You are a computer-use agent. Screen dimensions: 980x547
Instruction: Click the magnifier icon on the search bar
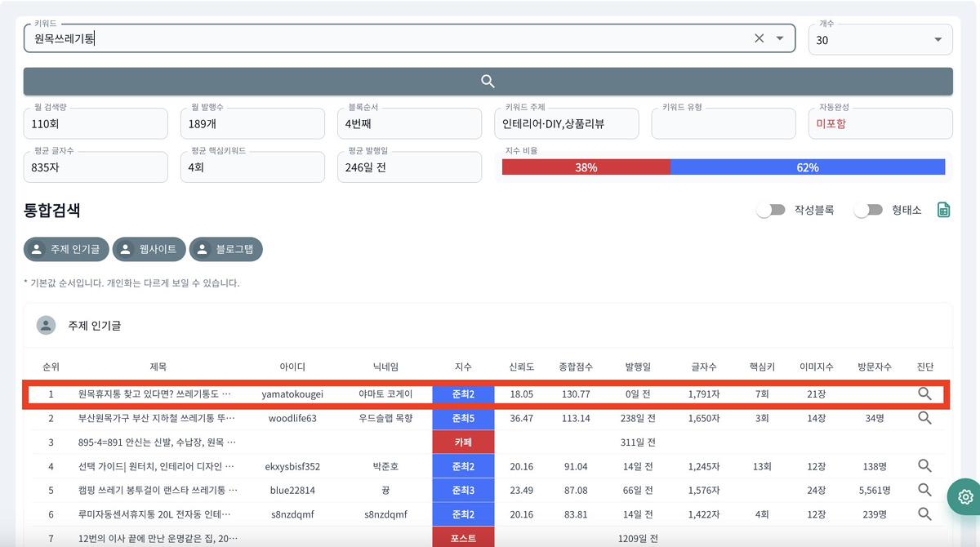(x=488, y=82)
